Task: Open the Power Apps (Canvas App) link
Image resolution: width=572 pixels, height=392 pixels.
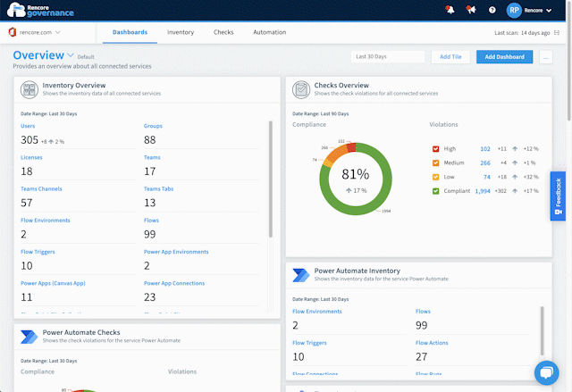Action: point(53,283)
